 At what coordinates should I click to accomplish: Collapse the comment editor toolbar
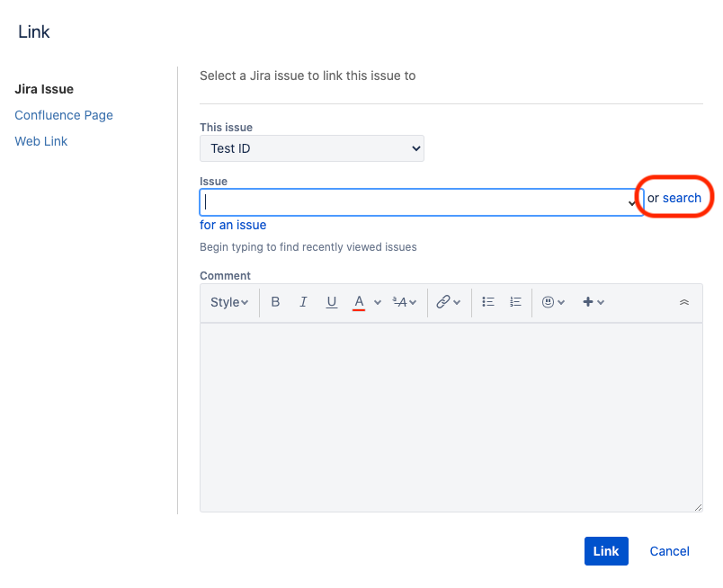click(683, 302)
